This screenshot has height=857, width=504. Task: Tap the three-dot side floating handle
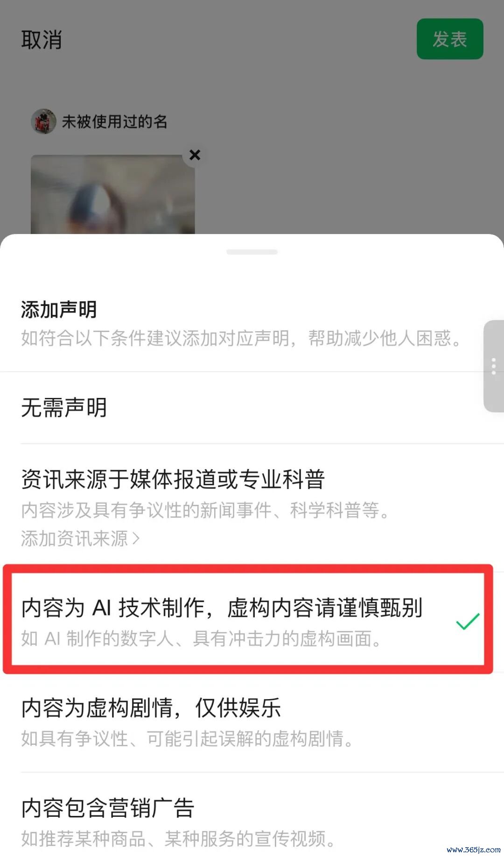pos(494,366)
